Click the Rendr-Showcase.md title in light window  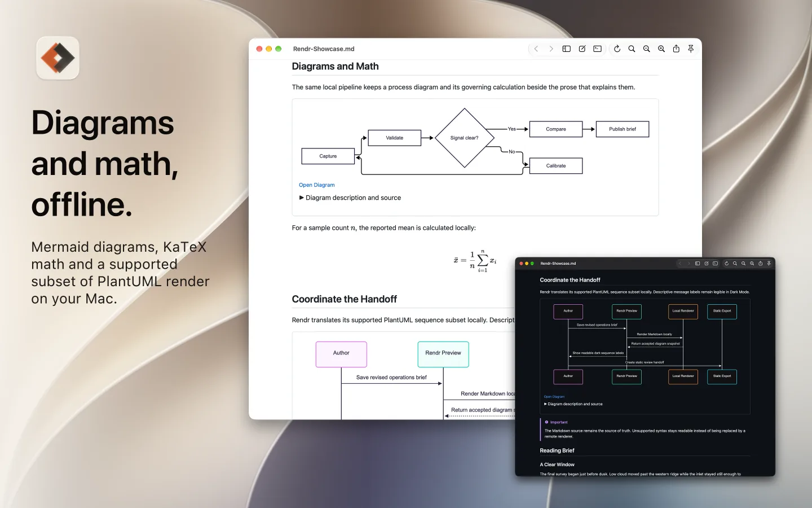coord(324,49)
